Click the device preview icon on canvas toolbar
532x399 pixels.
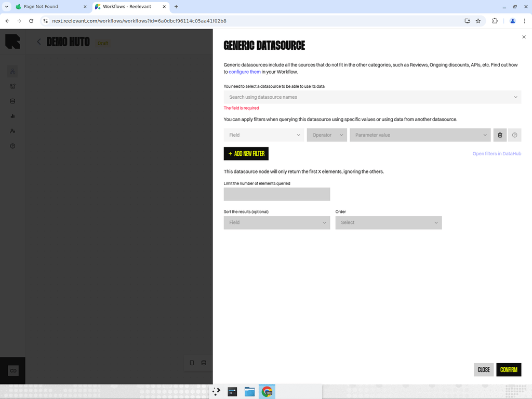coord(192,363)
